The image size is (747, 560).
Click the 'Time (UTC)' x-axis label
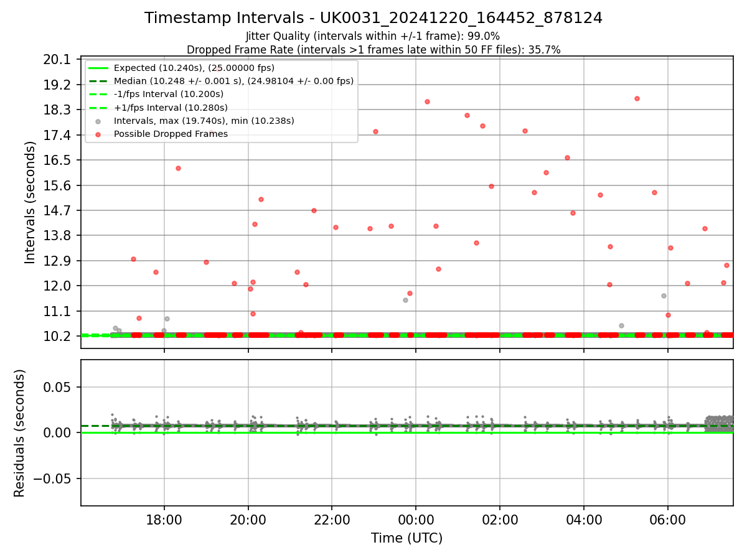(406, 538)
